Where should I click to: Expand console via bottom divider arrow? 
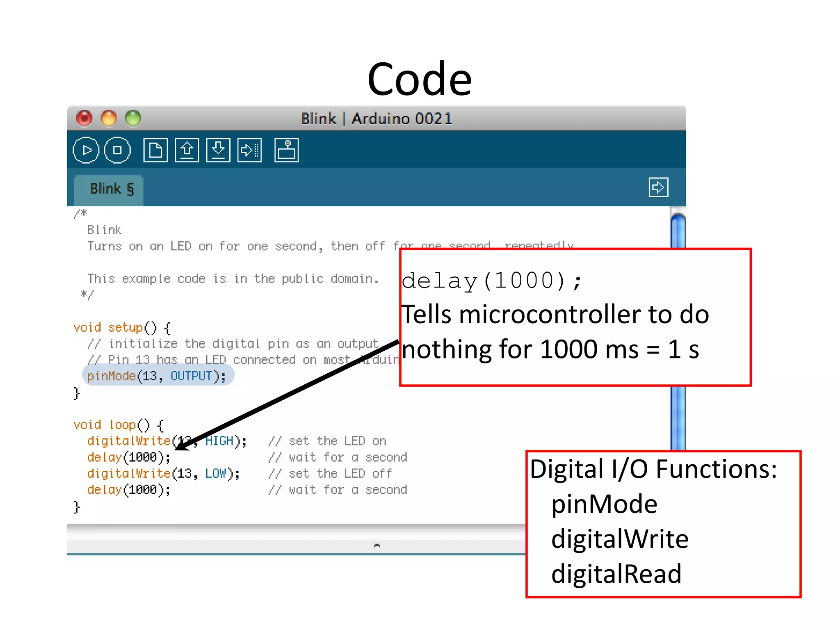(x=377, y=546)
